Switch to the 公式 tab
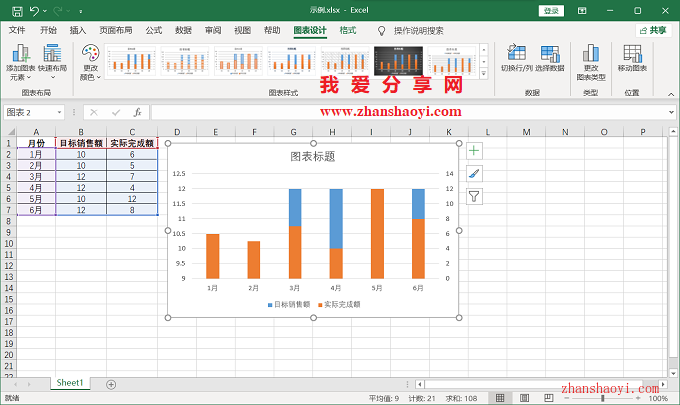The width and height of the screenshot is (680, 405). [x=154, y=30]
